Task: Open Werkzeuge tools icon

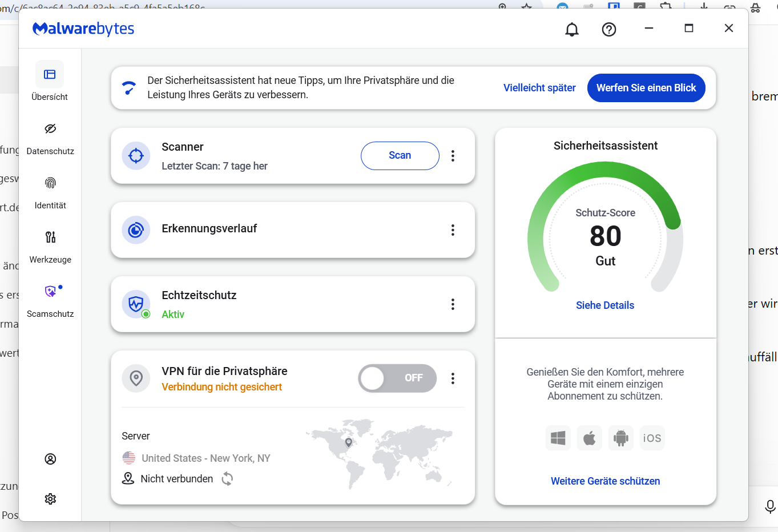Action: [50, 237]
